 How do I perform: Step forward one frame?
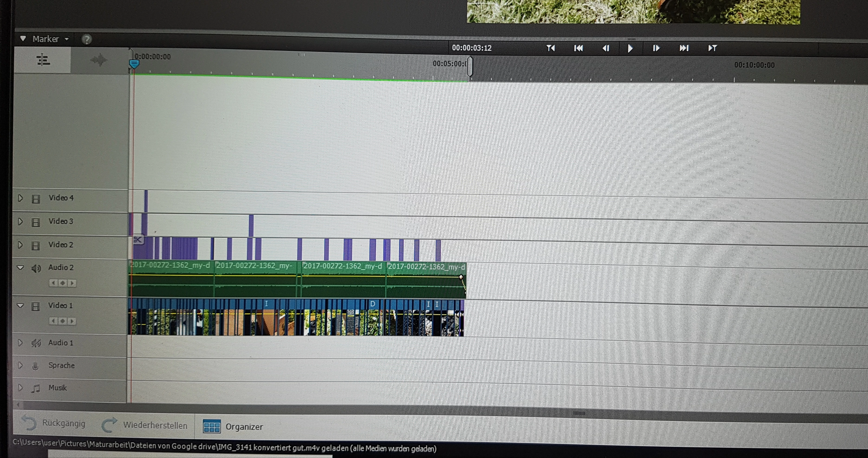[656, 49]
